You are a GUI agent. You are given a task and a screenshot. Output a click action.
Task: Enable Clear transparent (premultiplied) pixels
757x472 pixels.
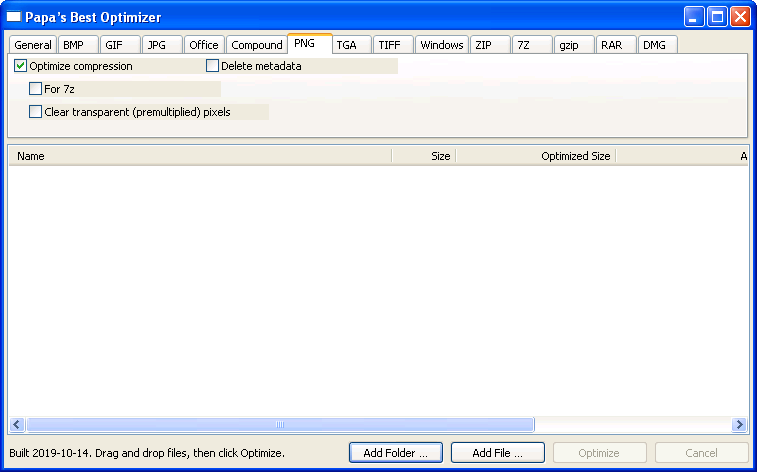36,112
